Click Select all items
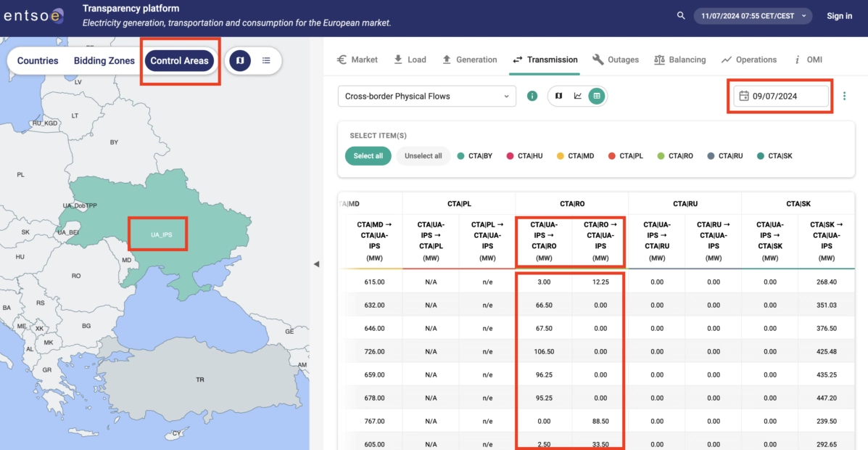 (368, 156)
